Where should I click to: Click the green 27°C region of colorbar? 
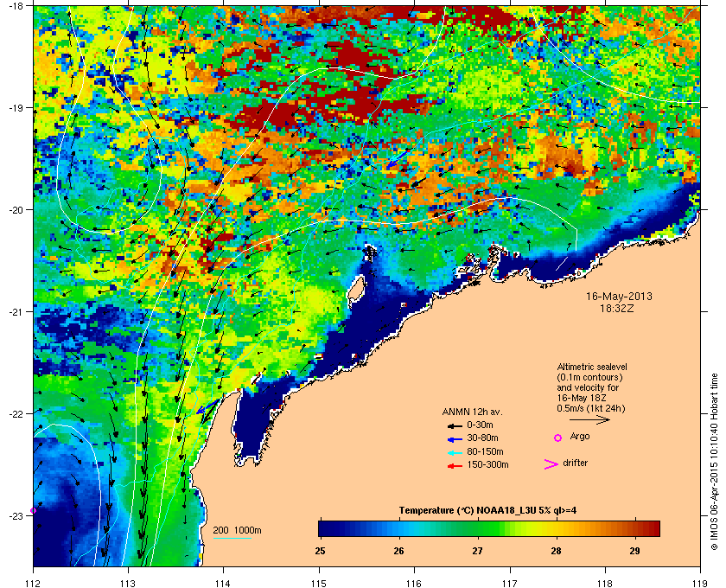pos(478,528)
